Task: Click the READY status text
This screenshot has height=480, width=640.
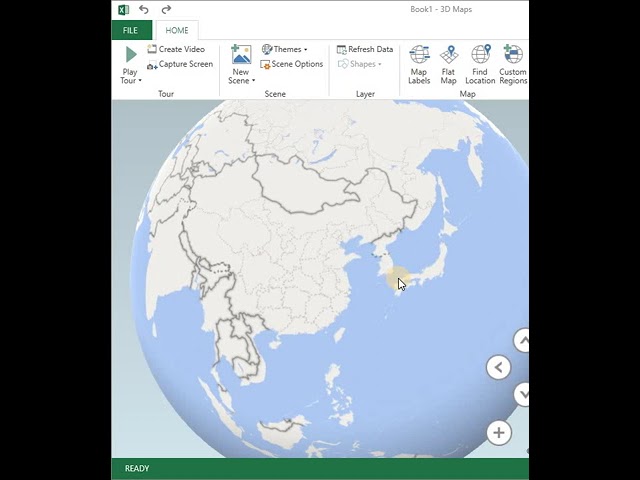Action: pos(137,468)
